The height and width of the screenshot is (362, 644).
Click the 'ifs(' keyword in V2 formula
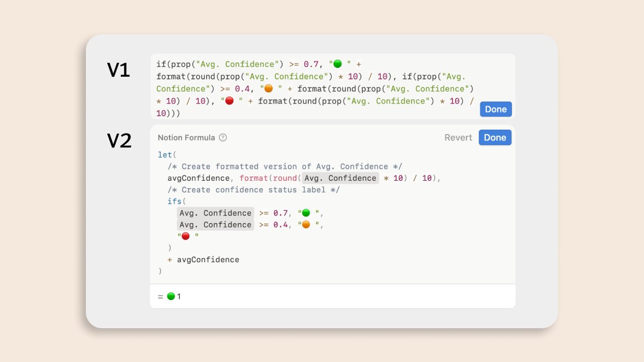point(177,202)
